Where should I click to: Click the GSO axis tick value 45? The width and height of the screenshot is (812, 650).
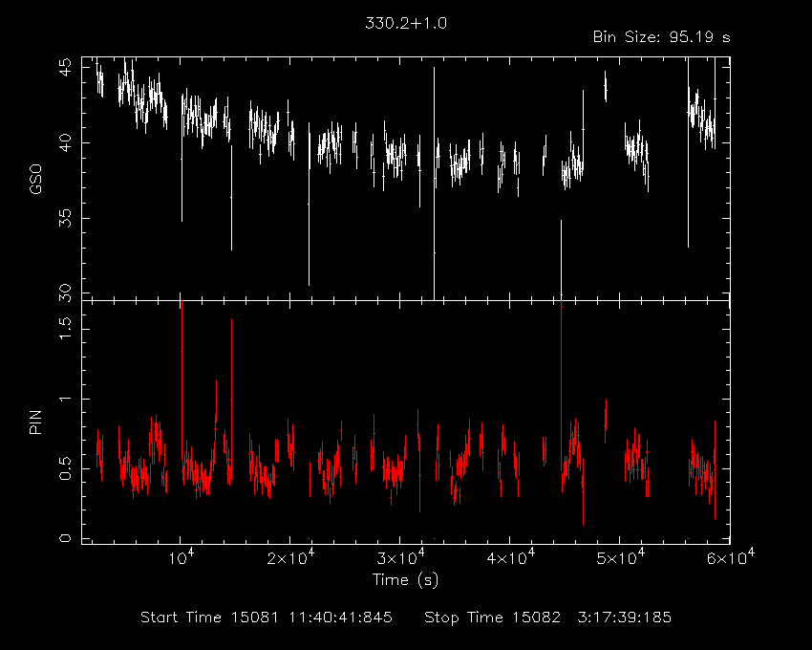coord(65,67)
